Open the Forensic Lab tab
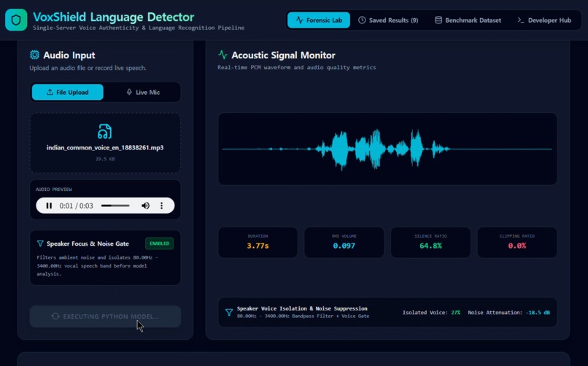 tap(319, 20)
